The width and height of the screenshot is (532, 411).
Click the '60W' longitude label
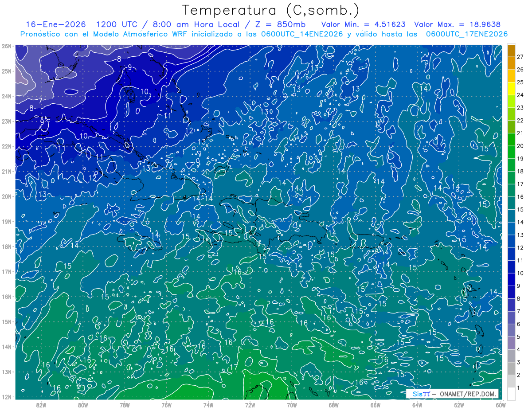[x=501, y=405]
